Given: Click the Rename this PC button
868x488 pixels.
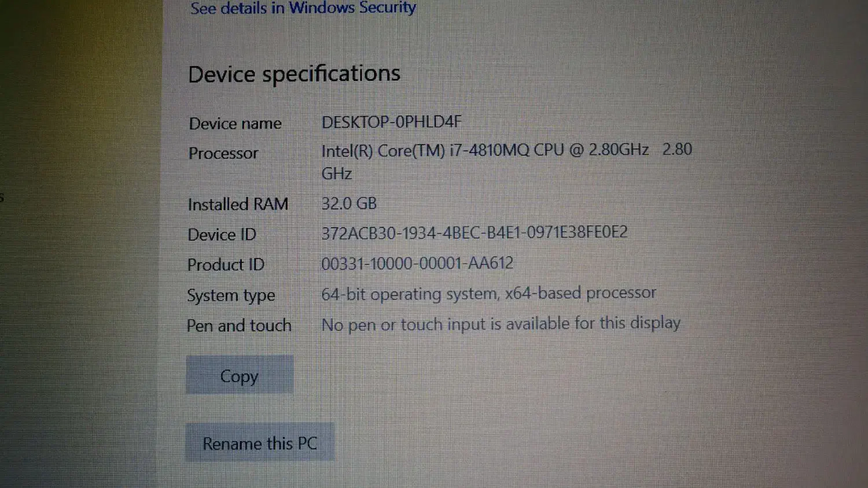Looking at the screenshot, I should tap(260, 443).
